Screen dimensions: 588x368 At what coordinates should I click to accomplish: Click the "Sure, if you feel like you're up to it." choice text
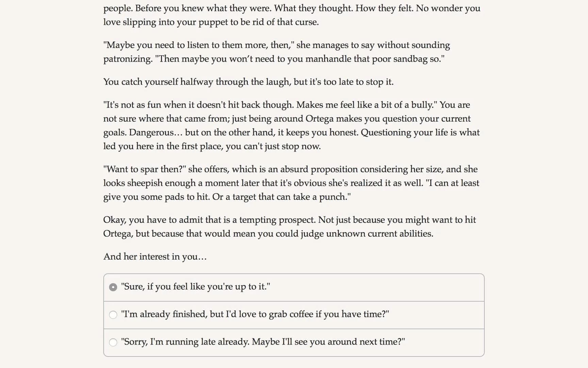tap(196, 287)
